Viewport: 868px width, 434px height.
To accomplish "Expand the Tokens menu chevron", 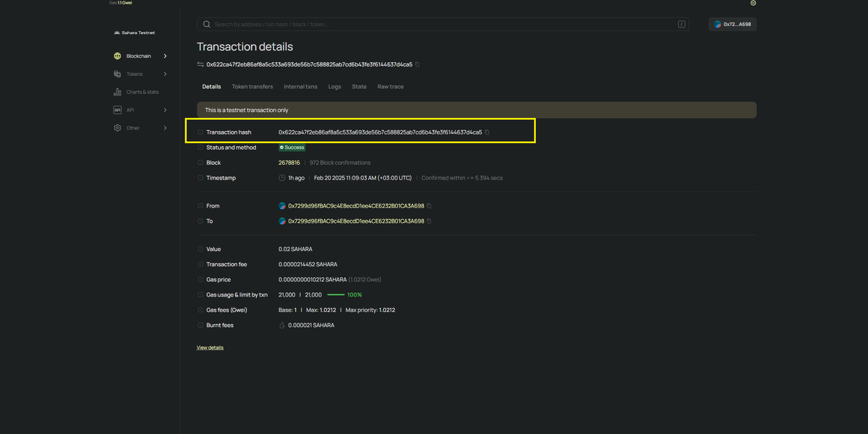I will [x=165, y=74].
